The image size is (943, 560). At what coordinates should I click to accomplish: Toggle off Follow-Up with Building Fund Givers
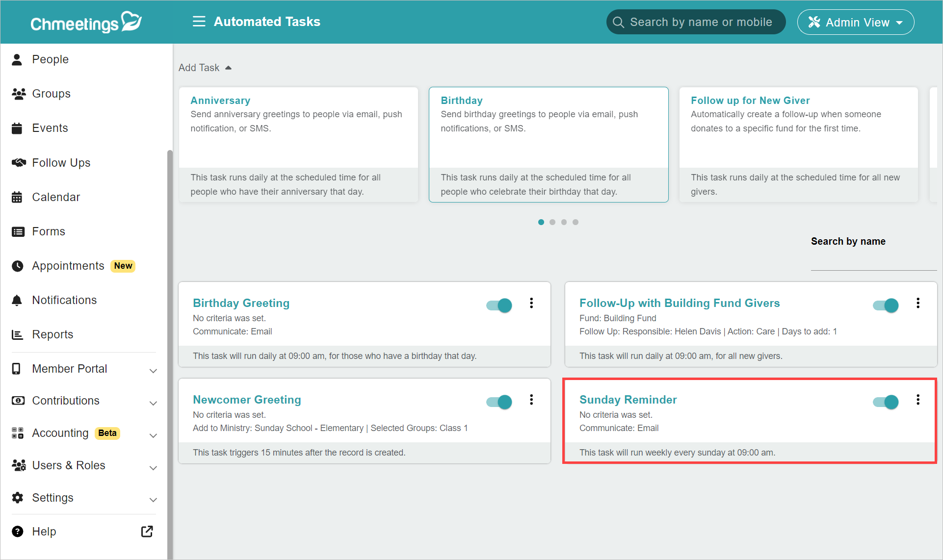pos(886,305)
